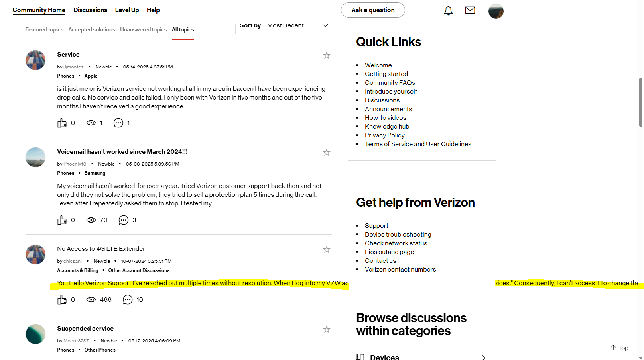Open Privacy Policy quick link
644x360 pixels.
[385, 135]
